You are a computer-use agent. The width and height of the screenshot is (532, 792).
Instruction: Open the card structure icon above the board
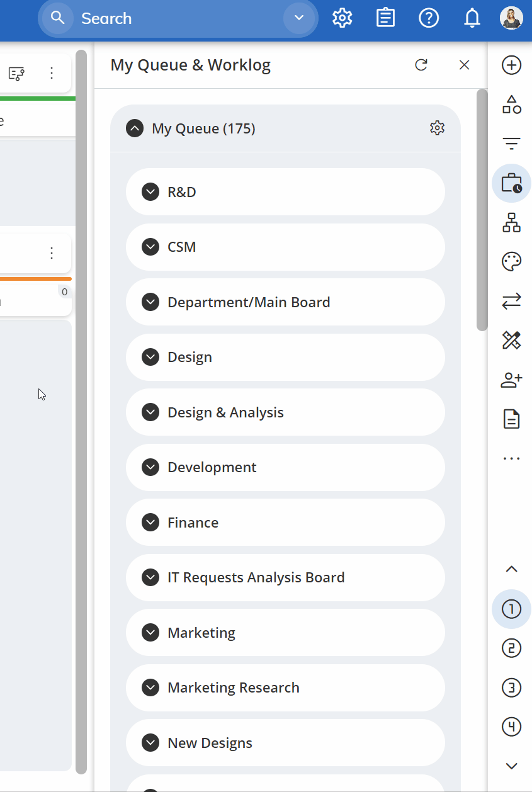point(16,73)
